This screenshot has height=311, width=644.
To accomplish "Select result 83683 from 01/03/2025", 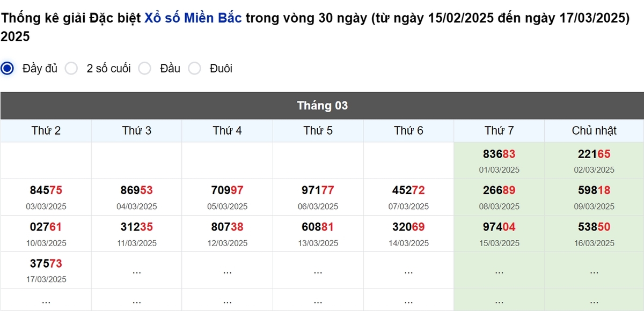I will tap(499, 154).
